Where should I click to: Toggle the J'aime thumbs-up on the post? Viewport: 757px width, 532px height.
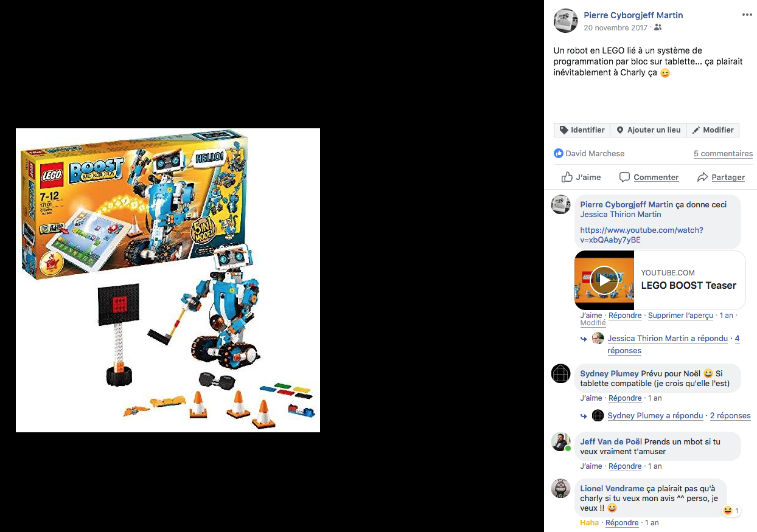coord(581,177)
